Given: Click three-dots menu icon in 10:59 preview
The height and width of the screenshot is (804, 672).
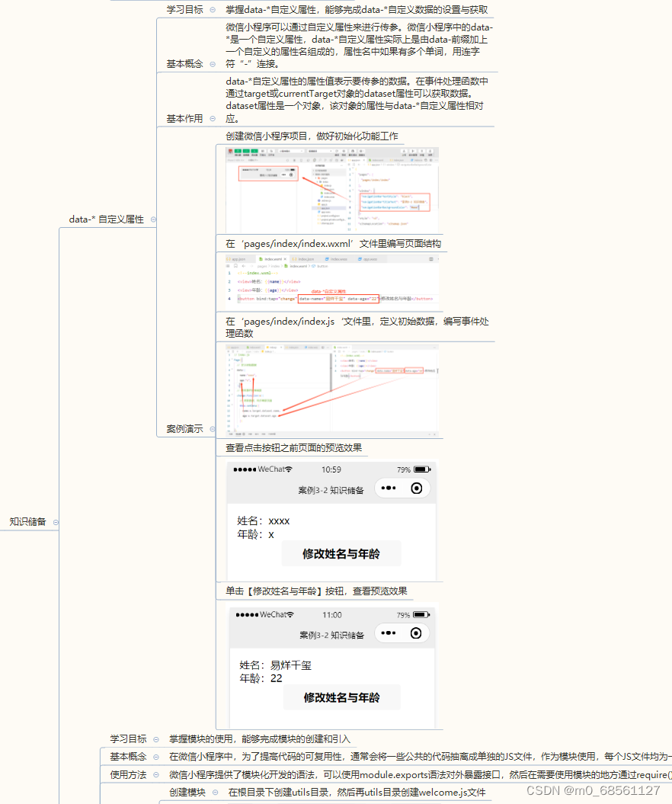Looking at the screenshot, I should [389, 488].
